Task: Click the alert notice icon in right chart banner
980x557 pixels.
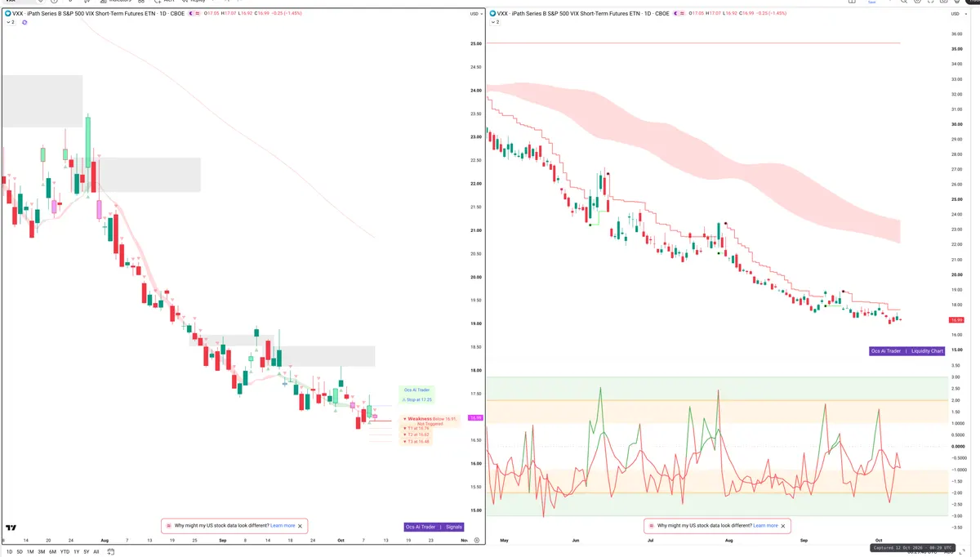Action: click(x=652, y=526)
